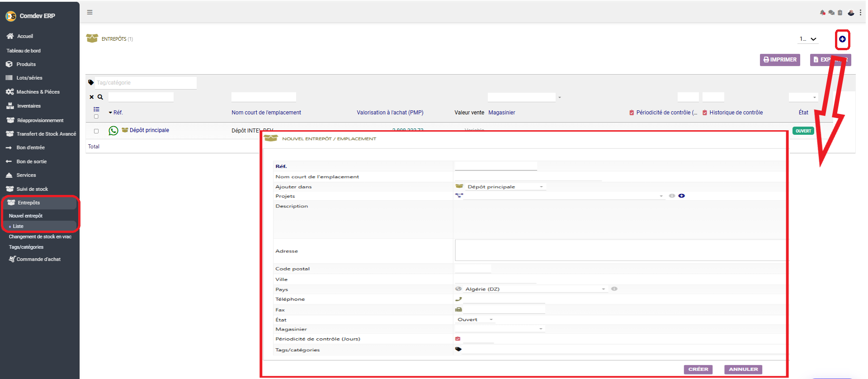The image size is (868, 379).
Task: Clear filters with the X icon
Action: tap(92, 97)
